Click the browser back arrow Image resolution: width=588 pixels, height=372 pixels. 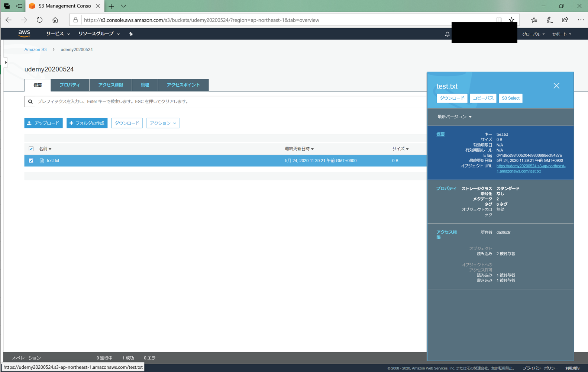coord(9,20)
